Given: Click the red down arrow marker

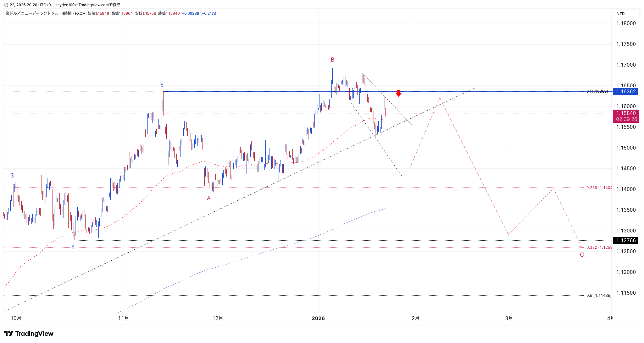Looking at the screenshot, I should (x=398, y=93).
